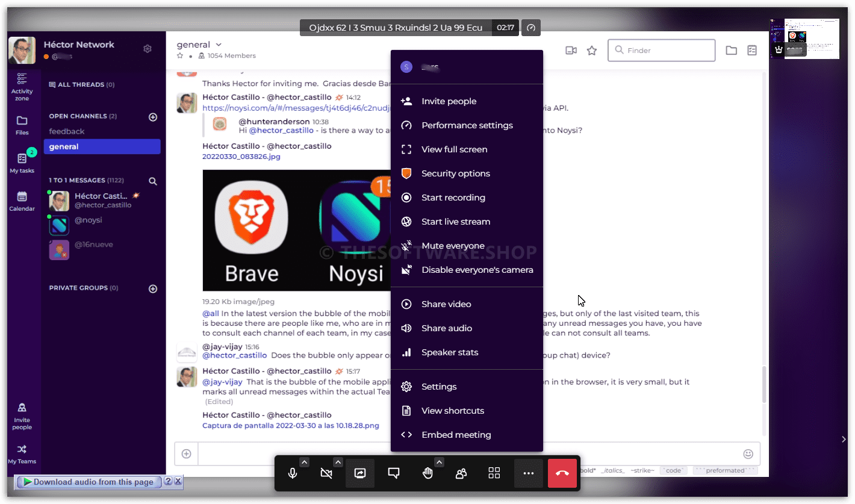Open Files in left sidebar
The image size is (855, 504).
coord(22,125)
